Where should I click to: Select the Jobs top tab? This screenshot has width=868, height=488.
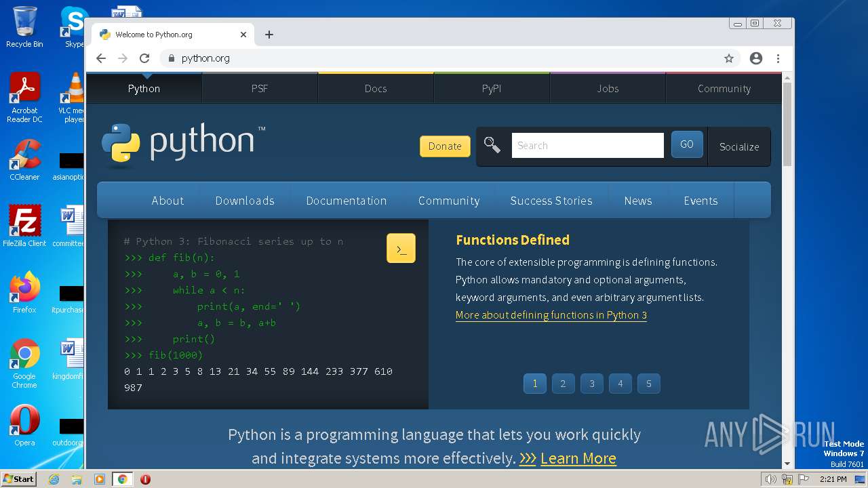(x=608, y=88)
